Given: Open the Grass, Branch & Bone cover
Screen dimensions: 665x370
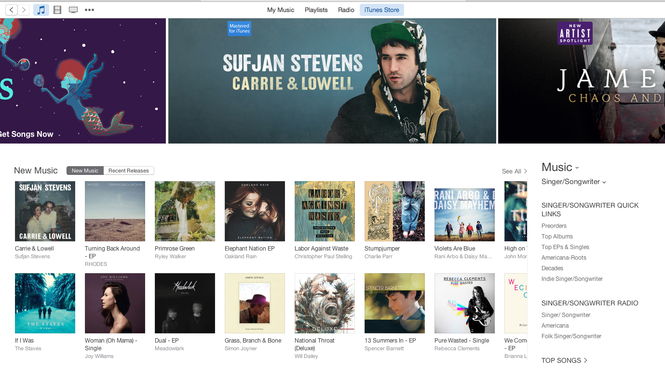Looking at the screenshot, I should [255, 303].
